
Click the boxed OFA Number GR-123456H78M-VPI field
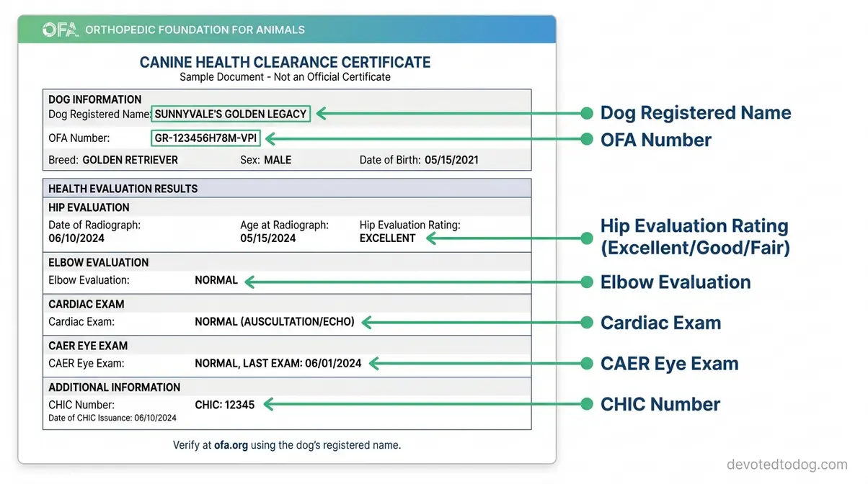point(205,138)
